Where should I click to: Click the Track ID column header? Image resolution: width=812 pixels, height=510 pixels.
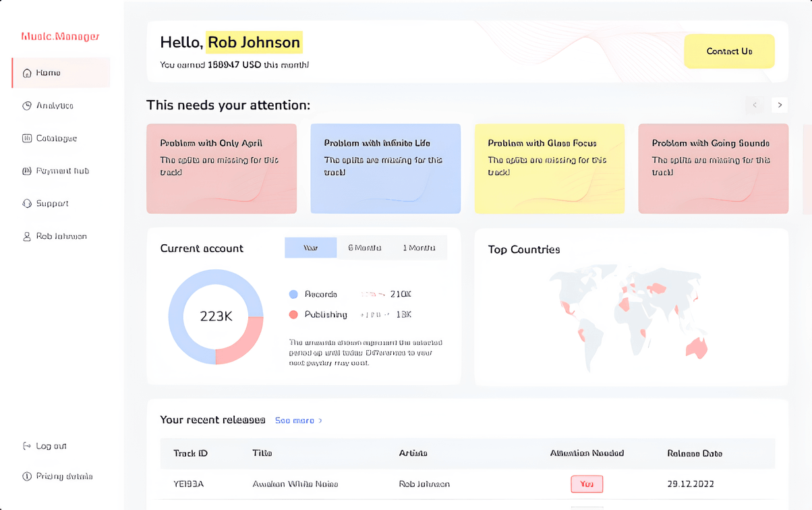[x=190, y=453]
